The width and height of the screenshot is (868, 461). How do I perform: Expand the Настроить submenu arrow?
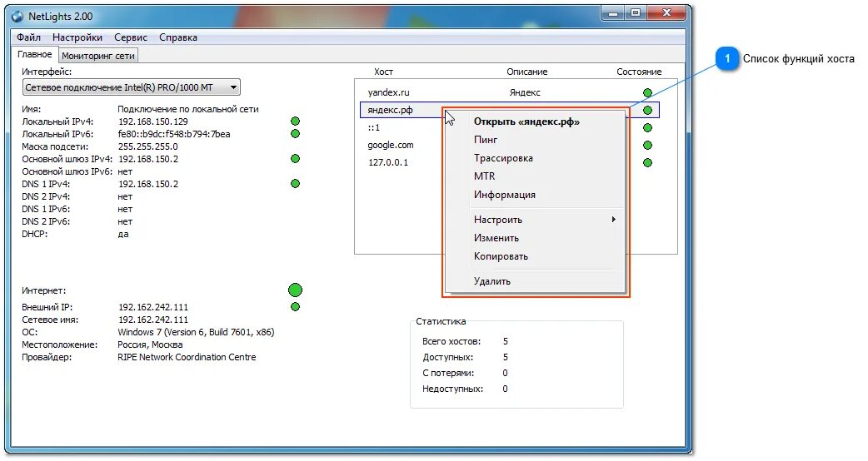point(613,220)
